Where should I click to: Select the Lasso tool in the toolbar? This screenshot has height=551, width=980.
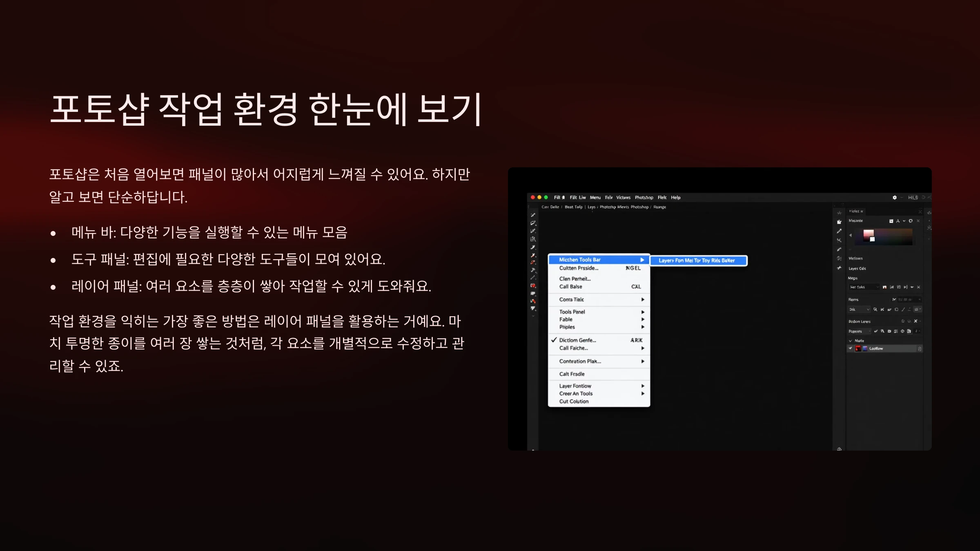533,223
